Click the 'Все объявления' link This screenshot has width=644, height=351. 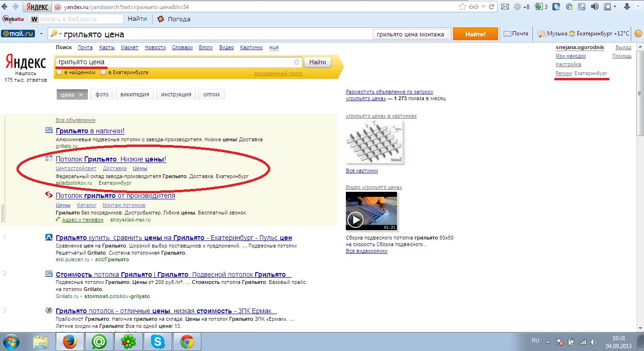(x=76, y=120)
